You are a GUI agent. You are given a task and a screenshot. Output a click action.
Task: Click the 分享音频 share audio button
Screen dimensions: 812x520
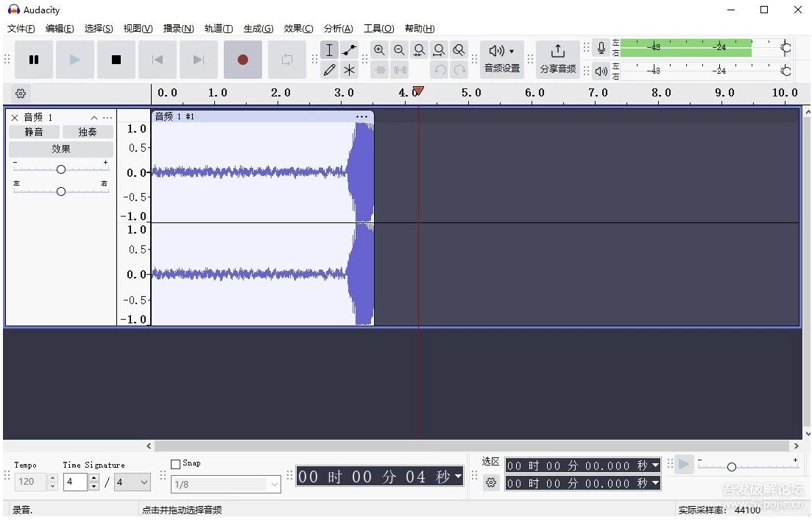(557, 60)
